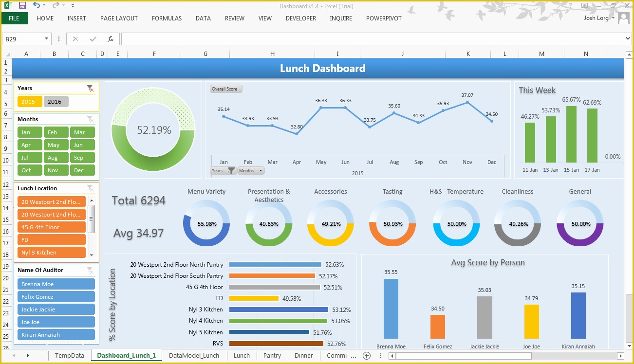
Task: Click the Name Of Auditor slicer filter icon
Action: point(91,270)
